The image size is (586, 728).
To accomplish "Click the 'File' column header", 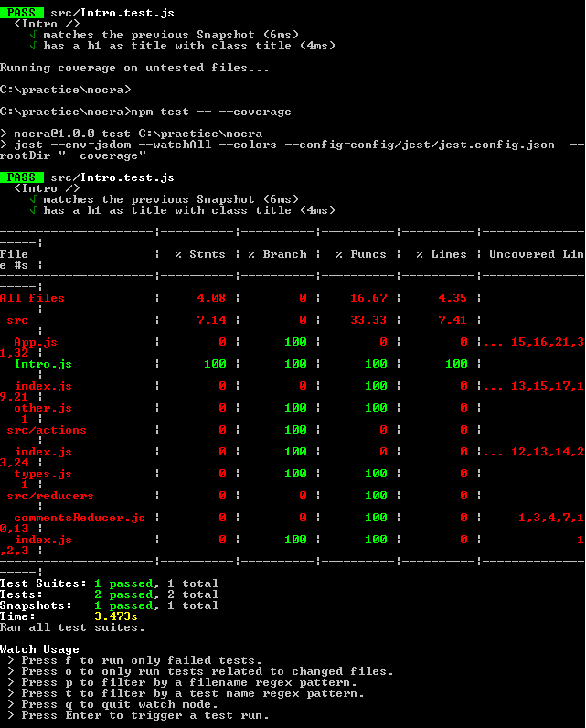I will click(x=14, y=254).
